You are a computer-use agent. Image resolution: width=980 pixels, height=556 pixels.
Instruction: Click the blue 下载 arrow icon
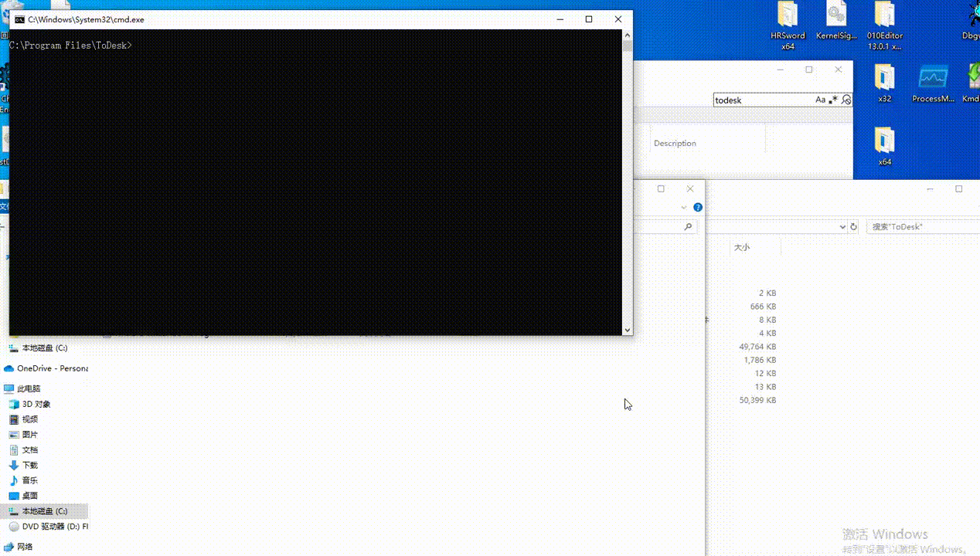tap(13, 465)
